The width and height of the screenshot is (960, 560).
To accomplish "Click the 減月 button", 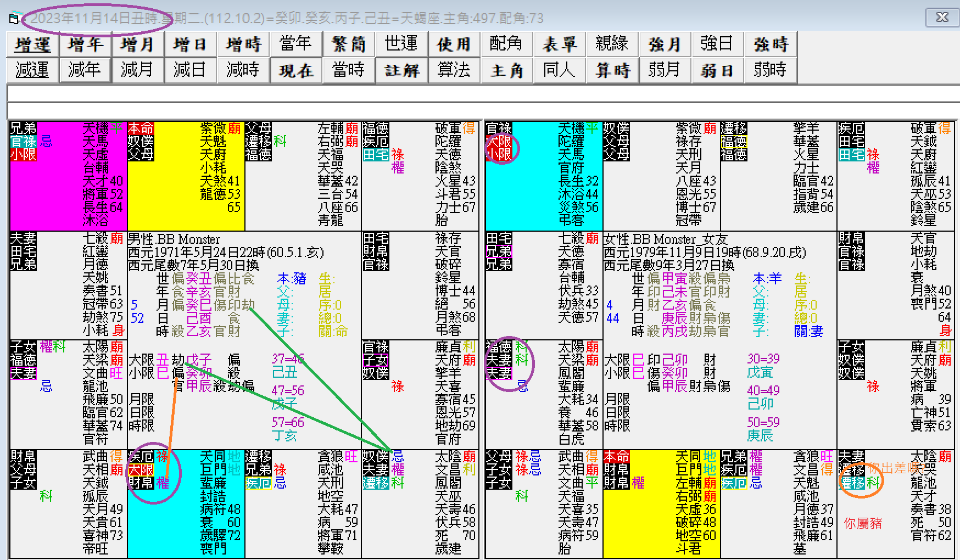I will pos(138,70).
